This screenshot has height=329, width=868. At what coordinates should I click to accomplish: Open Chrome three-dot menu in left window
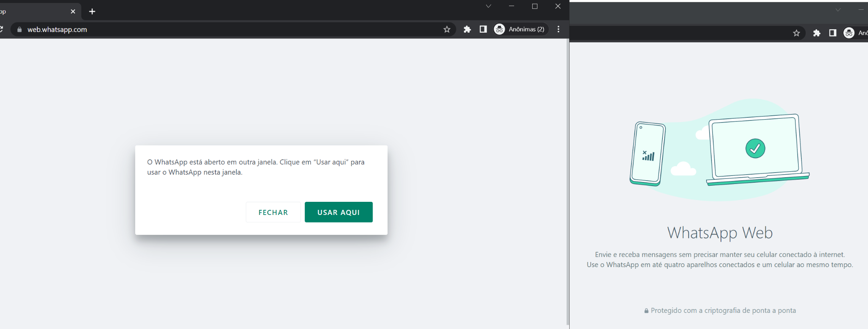559,29
